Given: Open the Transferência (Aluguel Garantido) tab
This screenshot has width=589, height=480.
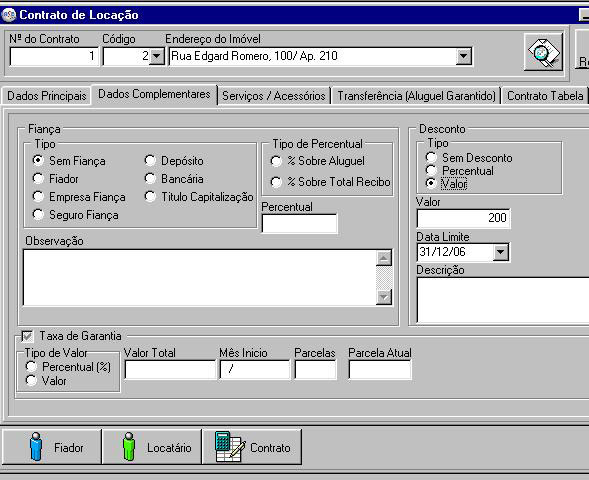Looking at the screenshot, I should click(x=416, y=96).
